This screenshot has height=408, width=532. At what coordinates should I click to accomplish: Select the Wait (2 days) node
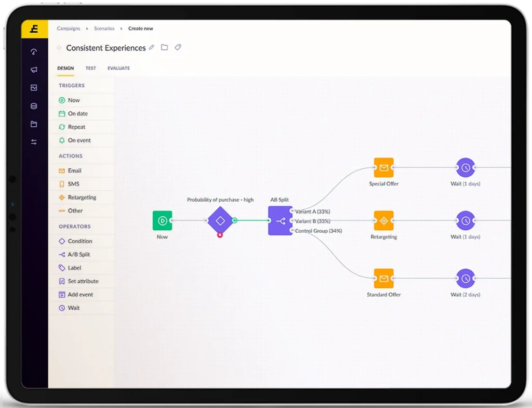tap(465, 279)
